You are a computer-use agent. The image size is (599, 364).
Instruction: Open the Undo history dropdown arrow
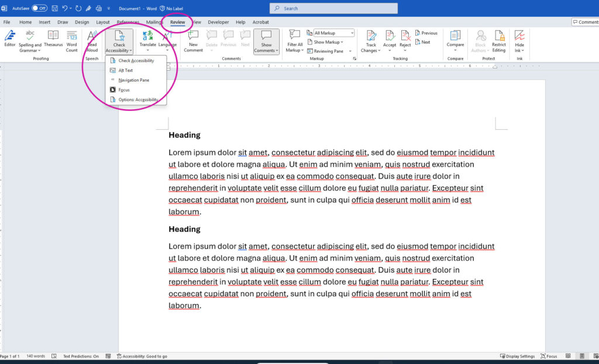(x=71, y=8)
